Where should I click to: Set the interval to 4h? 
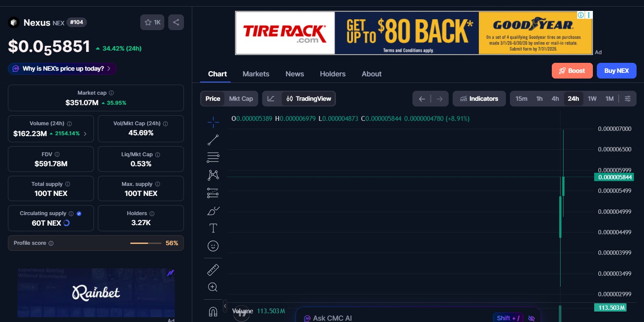[x=555, y=99]
